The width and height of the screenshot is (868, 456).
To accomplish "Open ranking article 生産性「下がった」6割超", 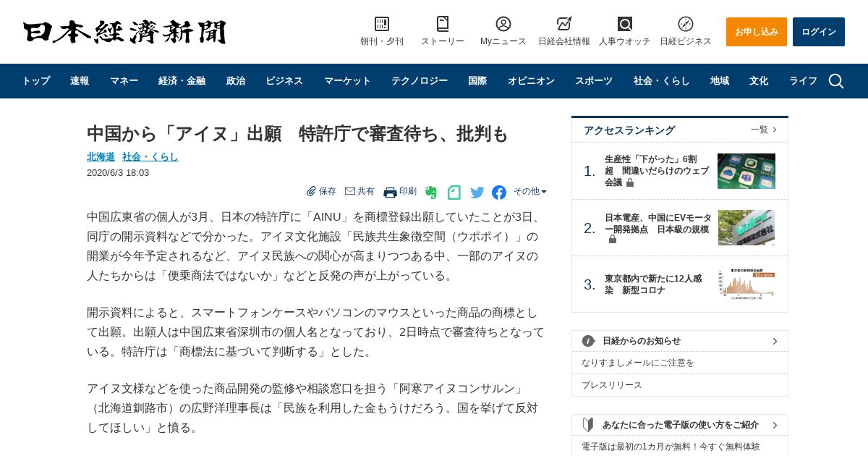I will point(657,171).
